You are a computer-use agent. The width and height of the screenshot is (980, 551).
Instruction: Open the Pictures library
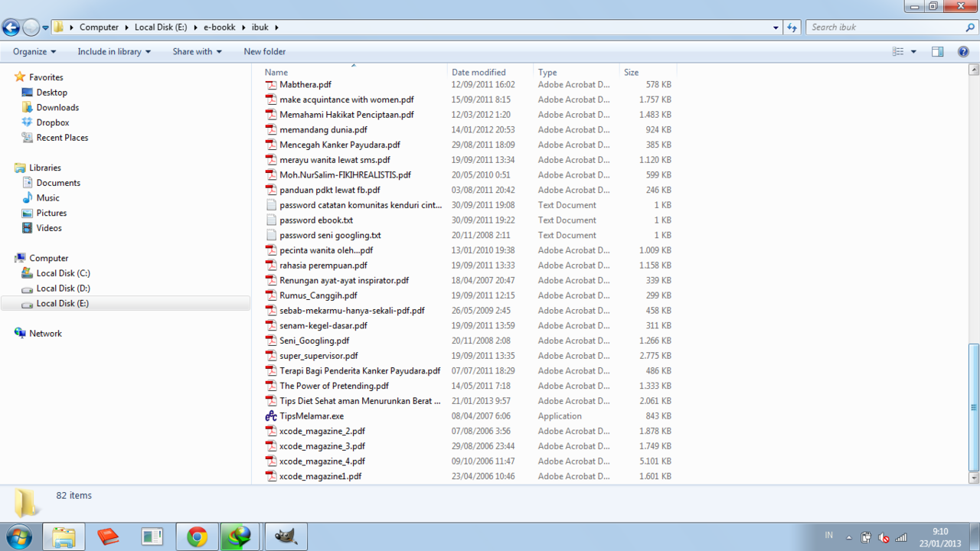(51, 213)
